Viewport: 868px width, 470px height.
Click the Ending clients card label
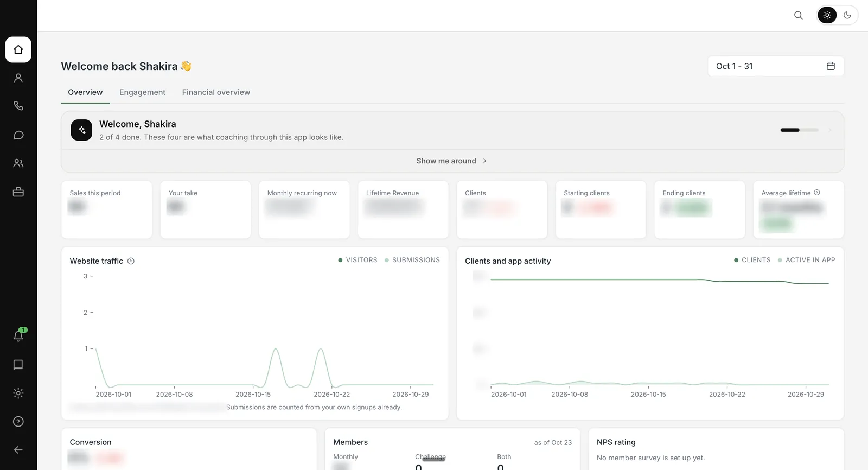pyautogui.click(x=684, y=193)
